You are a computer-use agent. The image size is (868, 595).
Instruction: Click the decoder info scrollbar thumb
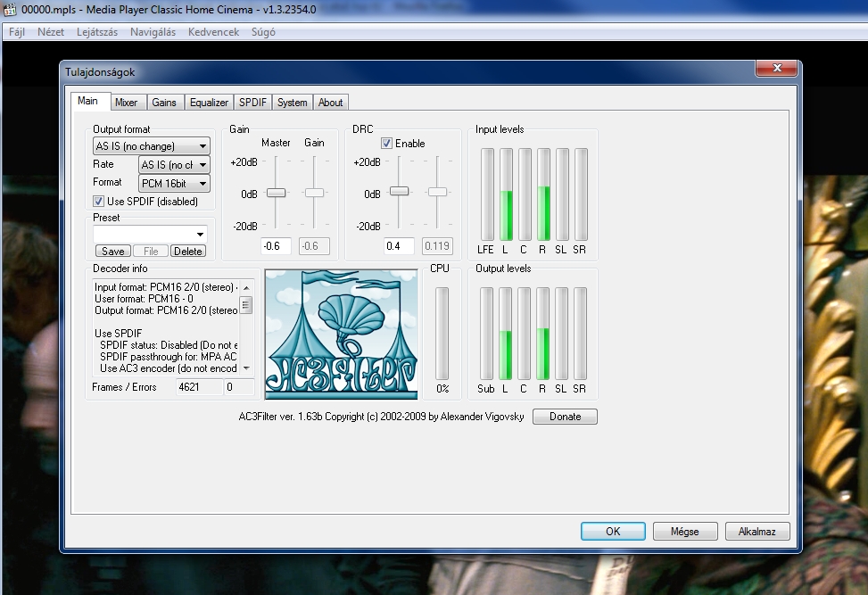(246, 305)
